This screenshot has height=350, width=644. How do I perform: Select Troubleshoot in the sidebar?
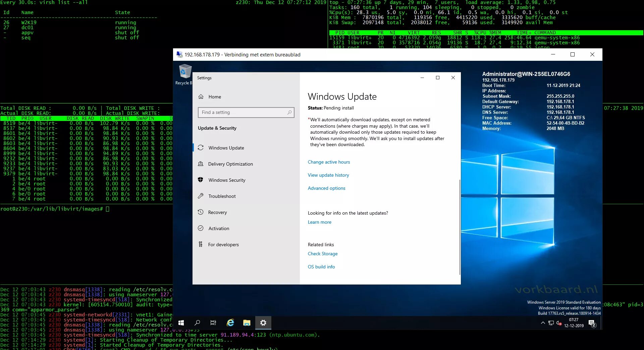tap(246, 196)
